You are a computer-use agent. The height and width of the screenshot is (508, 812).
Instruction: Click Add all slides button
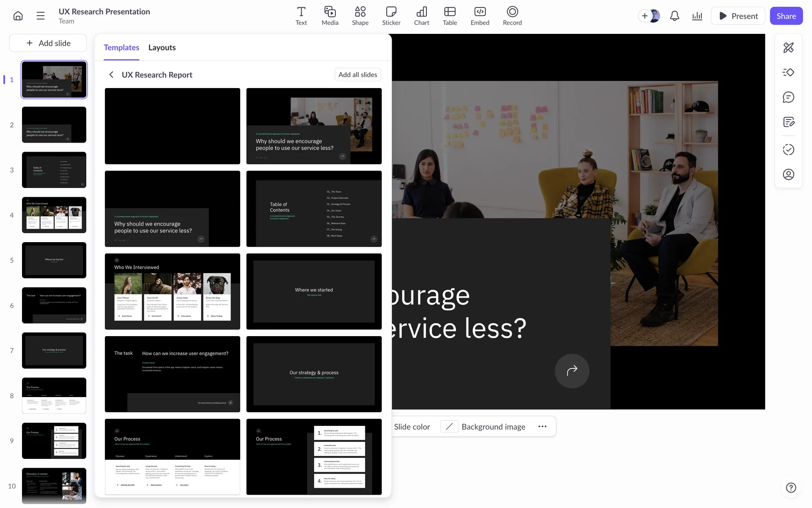point(358,75)
